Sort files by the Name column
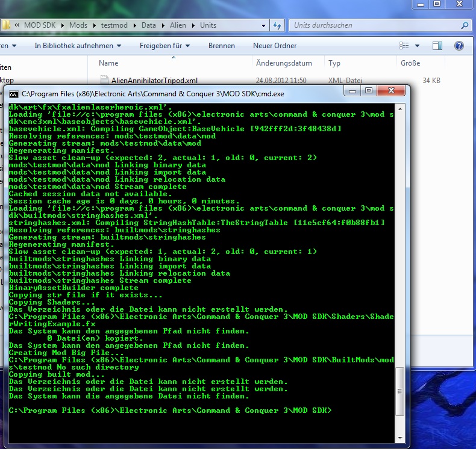 108,63
